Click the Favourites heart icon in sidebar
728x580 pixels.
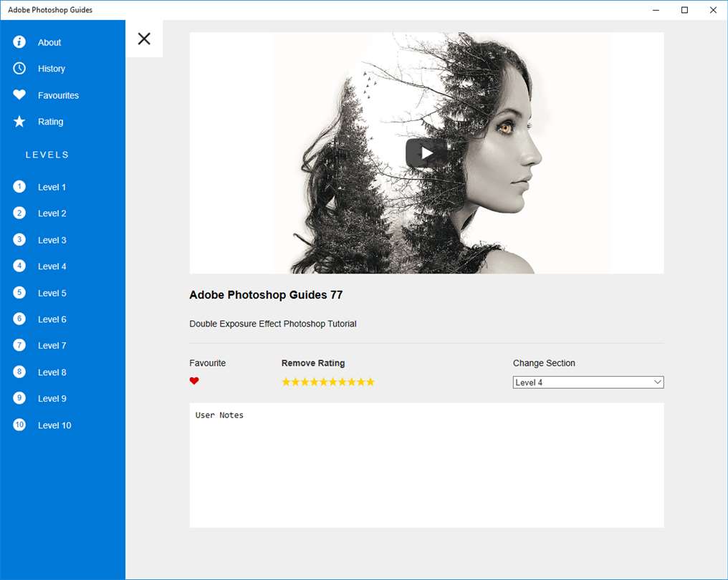tap(19, 95)
